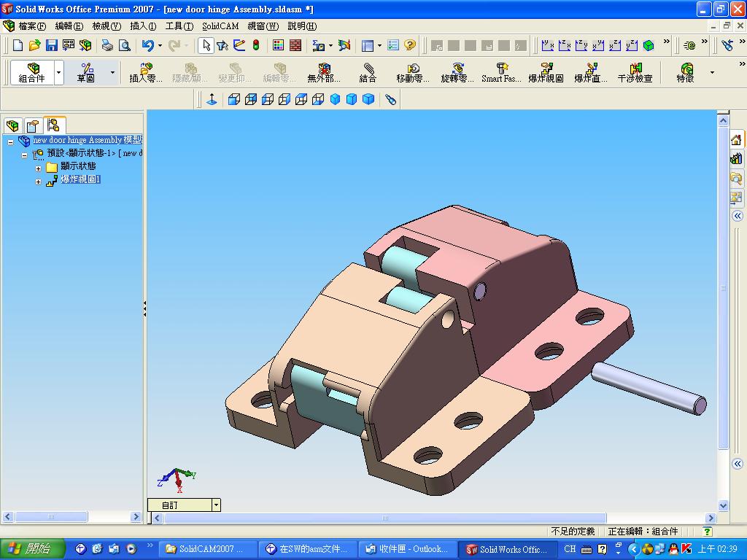Screen dimensions: 747x560
Task: Click the Rebuild traffic light icon
Action: (256, 45)
